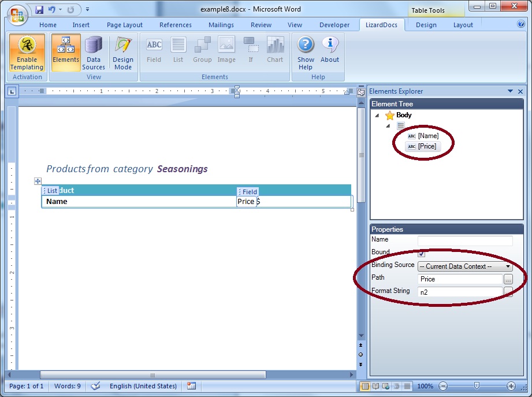Switch to Print Layout view button

(x=365, y=386)
